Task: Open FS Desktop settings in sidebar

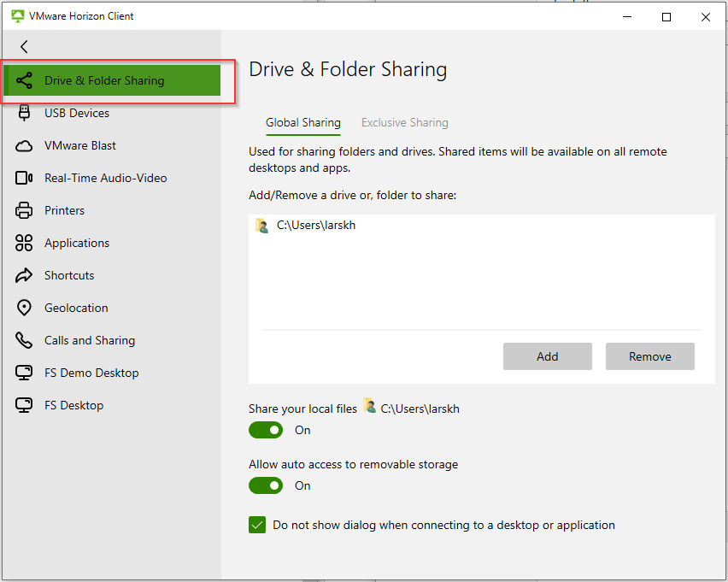Action: coord(73,406)
